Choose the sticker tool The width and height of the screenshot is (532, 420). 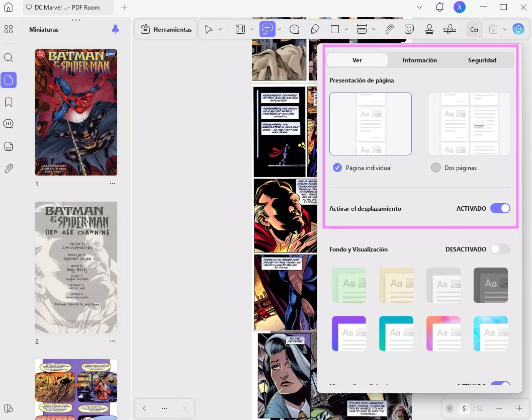click(409, 30)
